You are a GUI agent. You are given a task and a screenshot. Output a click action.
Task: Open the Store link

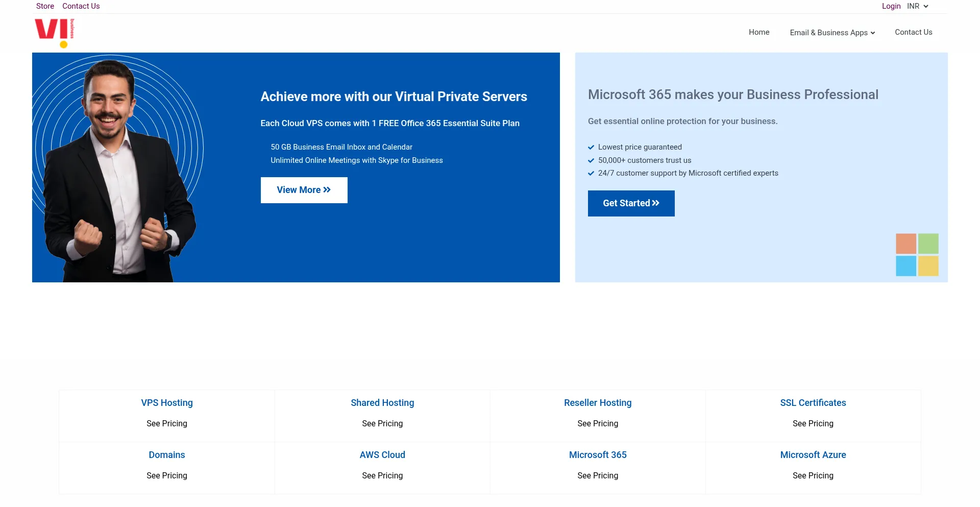(x=44, y=6)
